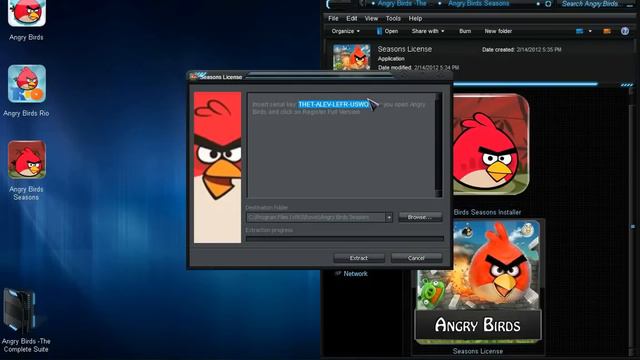Image resolution: width=640 pixels, height=360 pixels.
Task: Click New folder in Explorer toolbar
Action: click(498, 31)
